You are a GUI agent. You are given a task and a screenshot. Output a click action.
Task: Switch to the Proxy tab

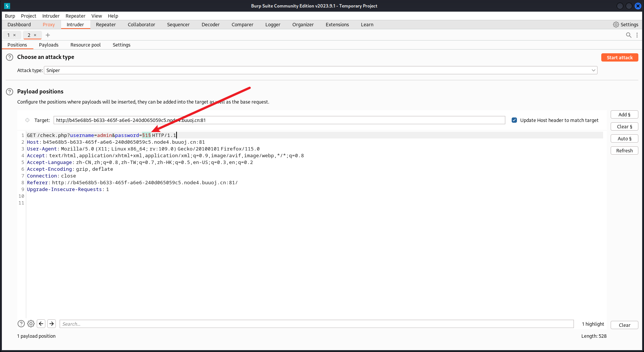(x=49, y=24)
